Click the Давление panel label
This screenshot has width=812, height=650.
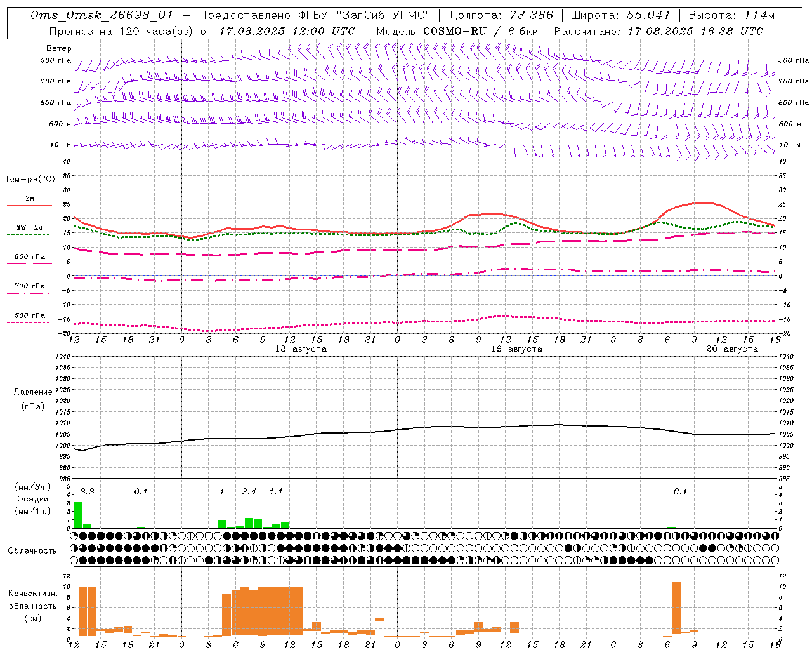(33, 392)
